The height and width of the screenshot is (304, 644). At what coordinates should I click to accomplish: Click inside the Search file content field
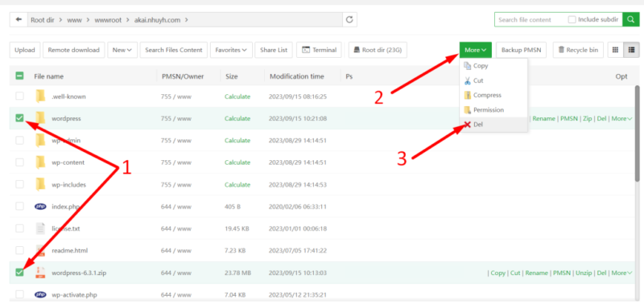(x=530, y=19)
